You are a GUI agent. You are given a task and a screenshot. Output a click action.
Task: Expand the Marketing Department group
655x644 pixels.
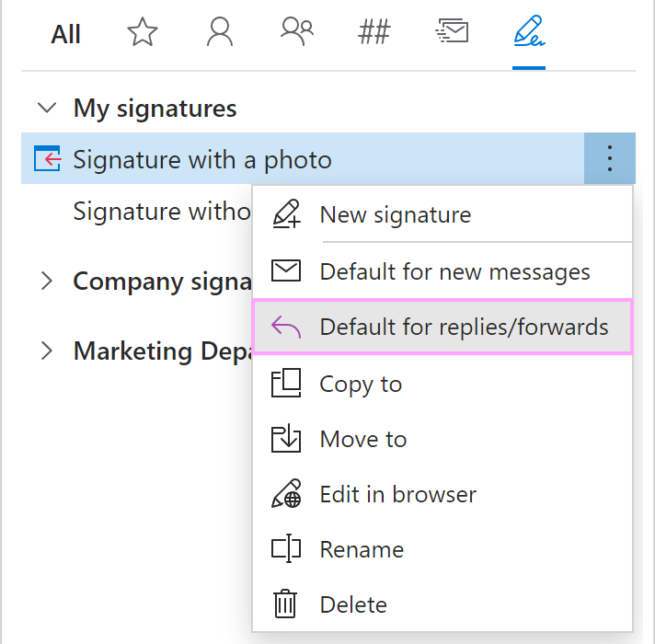[47, 350]
